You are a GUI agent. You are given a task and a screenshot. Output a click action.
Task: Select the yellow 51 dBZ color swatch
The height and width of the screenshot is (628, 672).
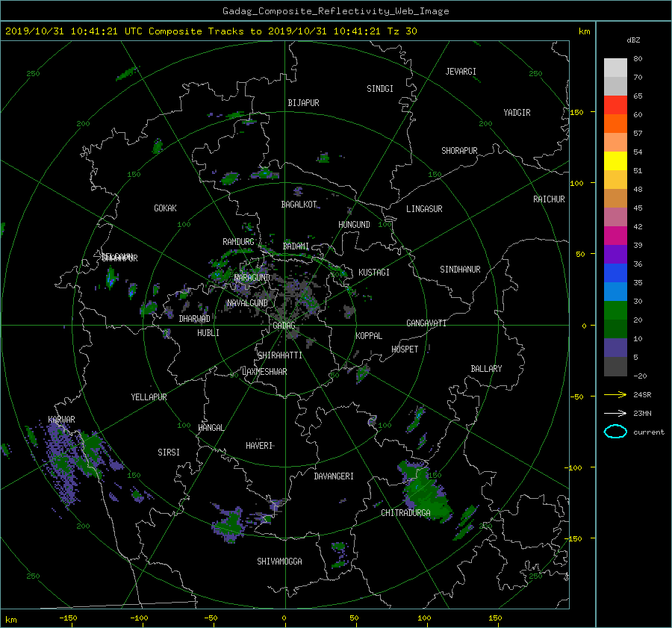[615, 161]
